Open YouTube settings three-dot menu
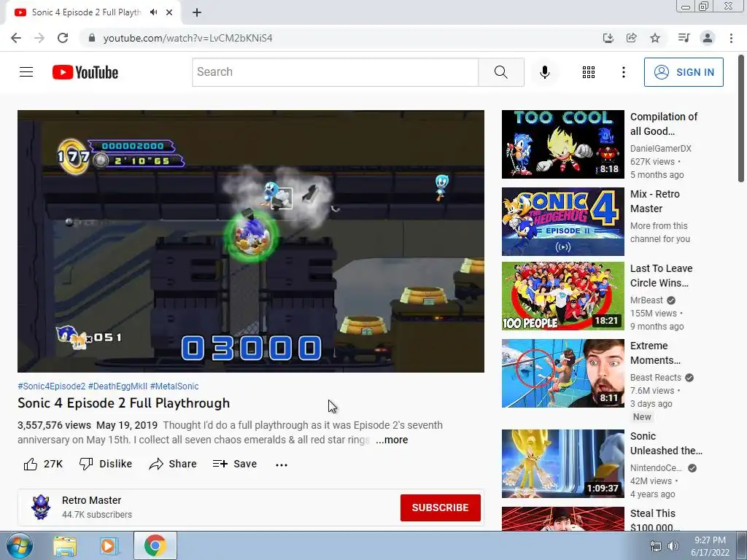This screenshot has height=560, width=747. coord(623,72)
